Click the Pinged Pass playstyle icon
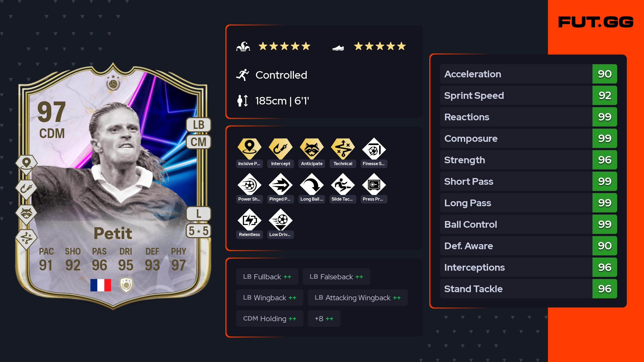The height and width of the screenshot is (362, 644). [x=280, y=184]
